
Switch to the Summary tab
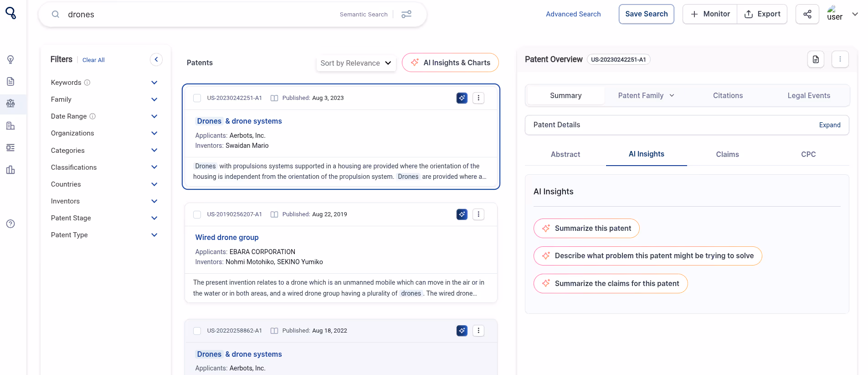(565, 95)
